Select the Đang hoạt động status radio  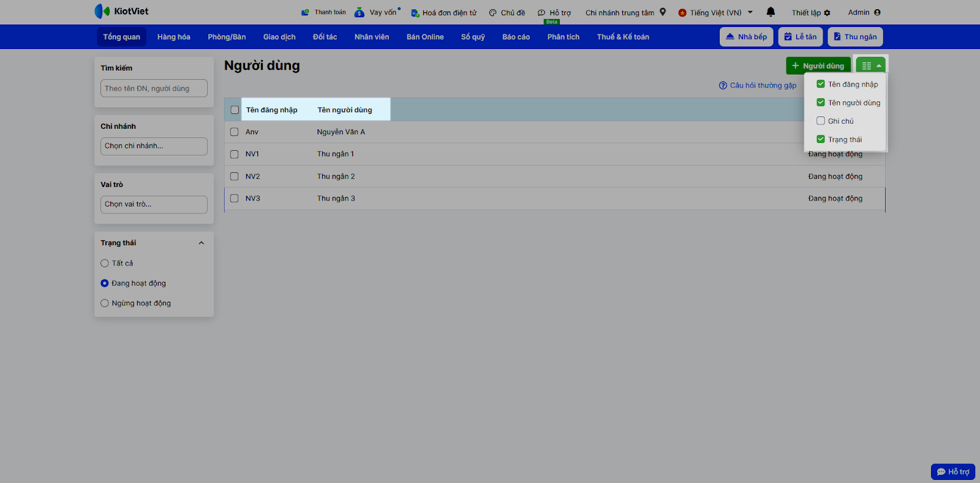coord(105,283)
